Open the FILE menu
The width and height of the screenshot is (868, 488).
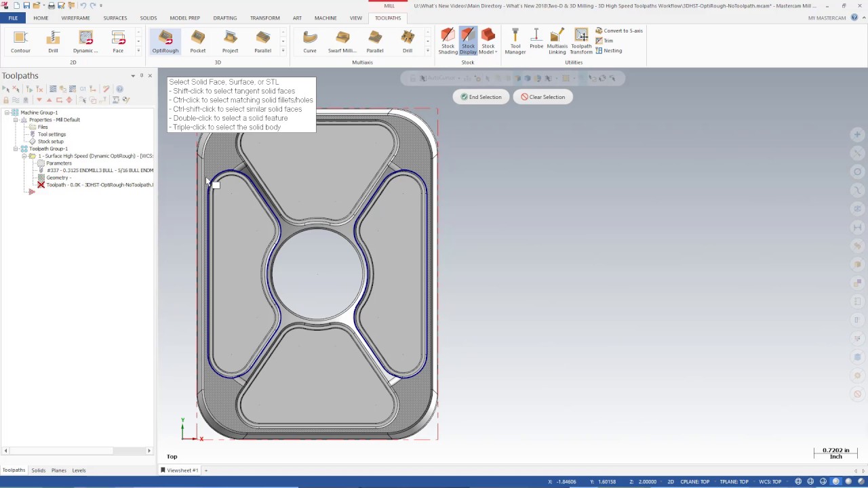pos(13,18)
